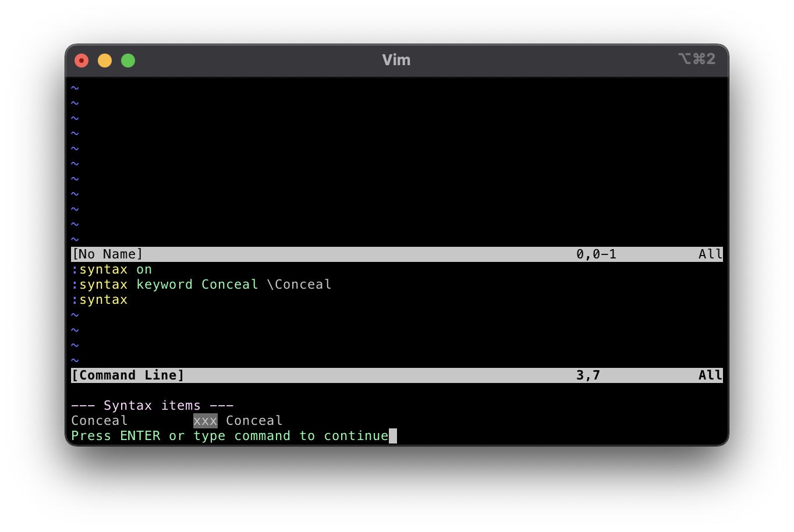Click the Press ENTER prompt message
794x532 pixels.
(229, 435)
